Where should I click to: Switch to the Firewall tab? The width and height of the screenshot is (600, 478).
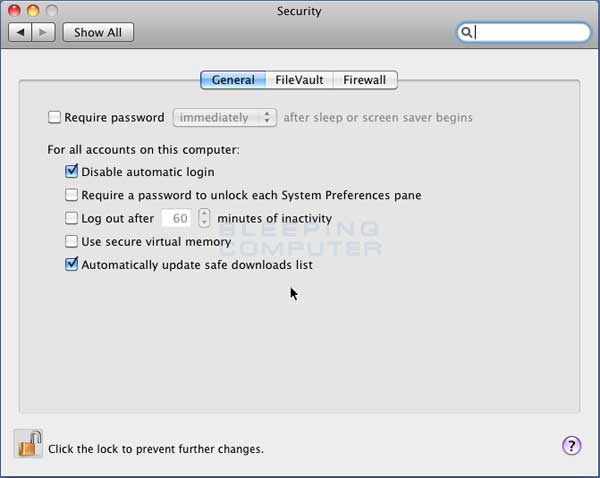(365, 80)
